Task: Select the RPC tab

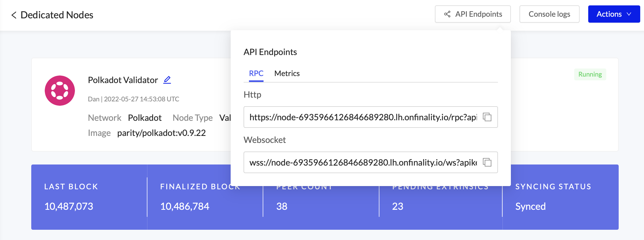Action: pos(256,73)
